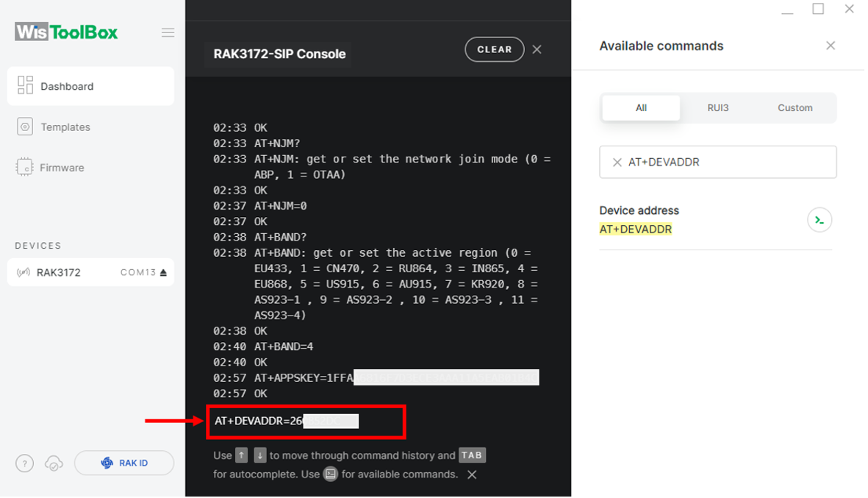Click the cloud sync status icon
The image size is (868, 498).
[54, 463]
